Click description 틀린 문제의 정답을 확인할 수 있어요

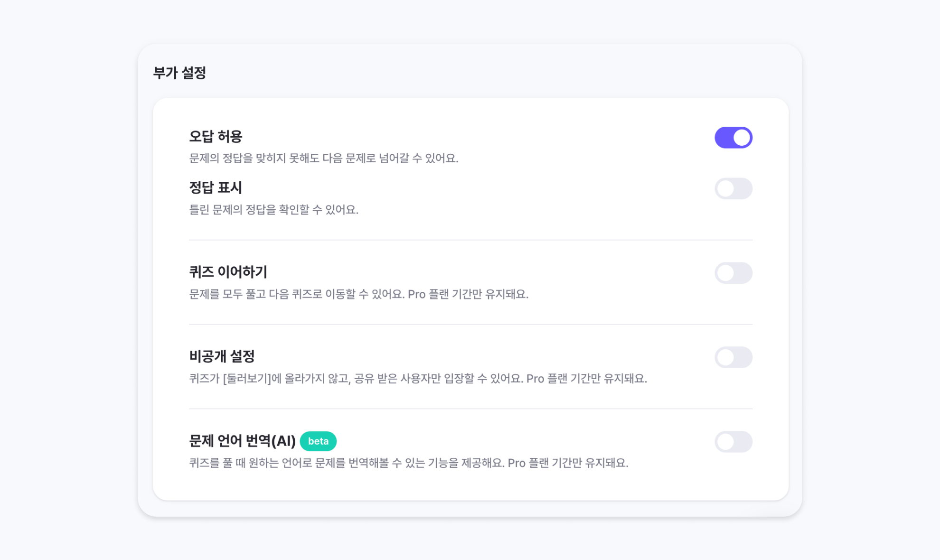click(274, 210)
